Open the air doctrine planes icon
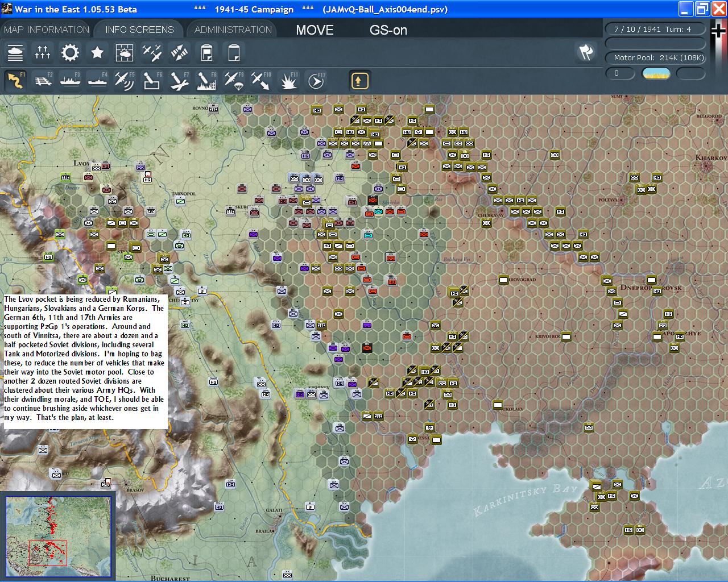Screen dimensions: 728x582 coord(152,53)
